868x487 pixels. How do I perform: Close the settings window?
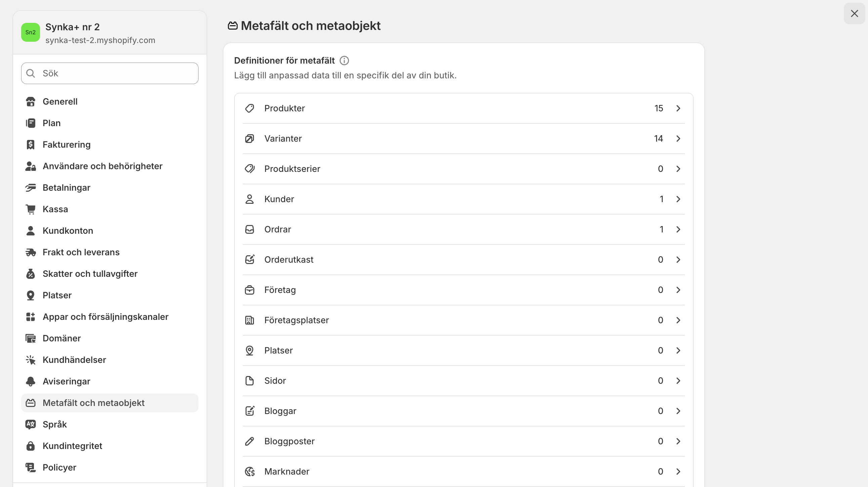(x=854, y=13)
